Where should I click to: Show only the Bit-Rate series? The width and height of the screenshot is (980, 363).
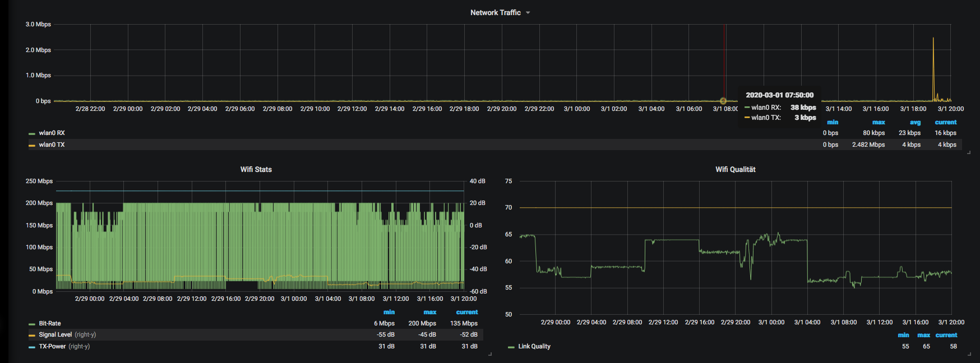[x=50, y=323]
